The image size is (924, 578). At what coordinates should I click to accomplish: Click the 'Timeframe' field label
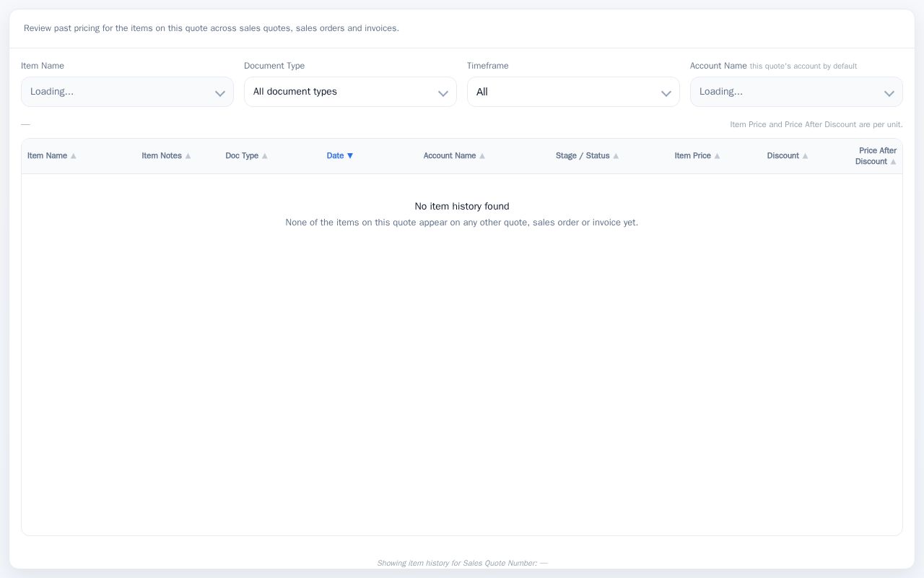pyautogui.click(x=488, y=66)
